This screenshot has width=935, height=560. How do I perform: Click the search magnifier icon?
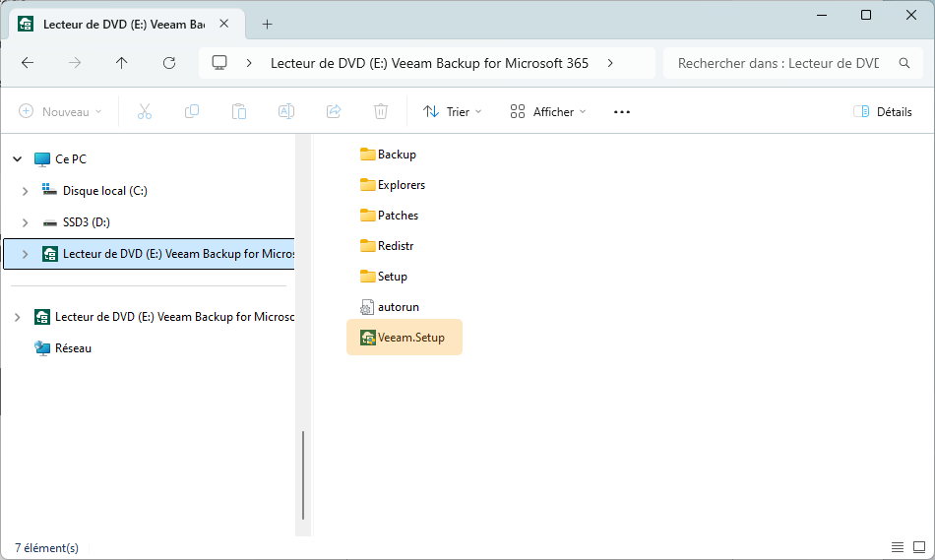click(x=904, y=63)
